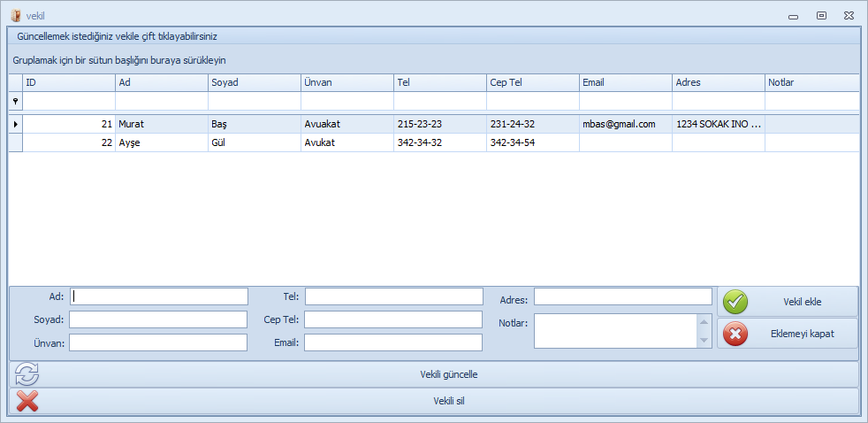Click the refresh arrows icon for Vekili güncelle
Viewport: 868px width, 423px height.
coord(27,374)
